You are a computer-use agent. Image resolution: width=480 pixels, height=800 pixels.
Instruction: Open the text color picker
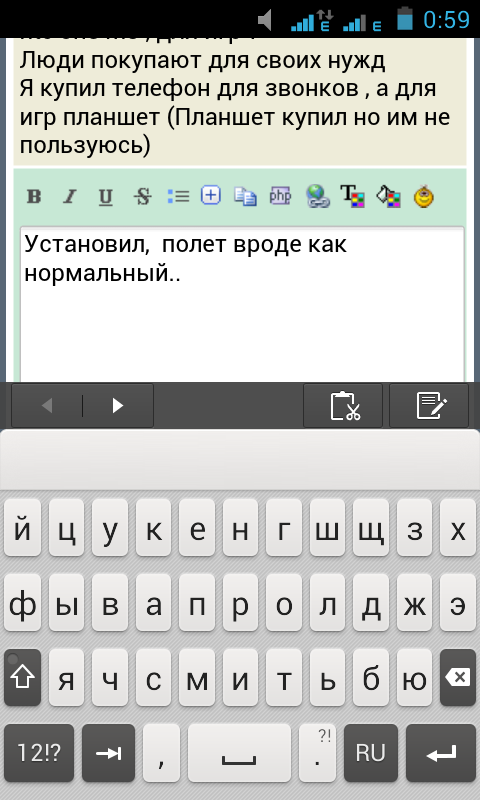[352, 196]
